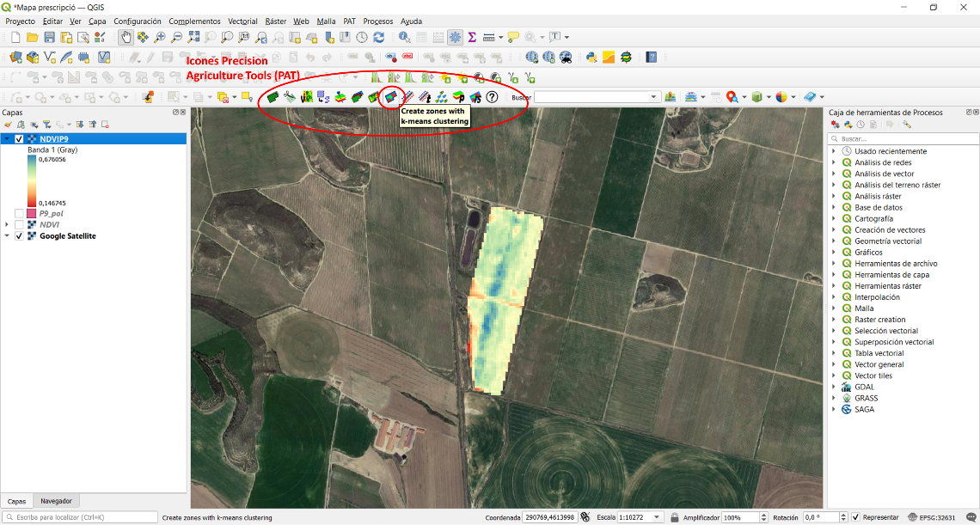Viewport: 980px width, 525px height.
Task: Open the Buscar search combo dropdown arrow
Action: [x=654, y=97]
